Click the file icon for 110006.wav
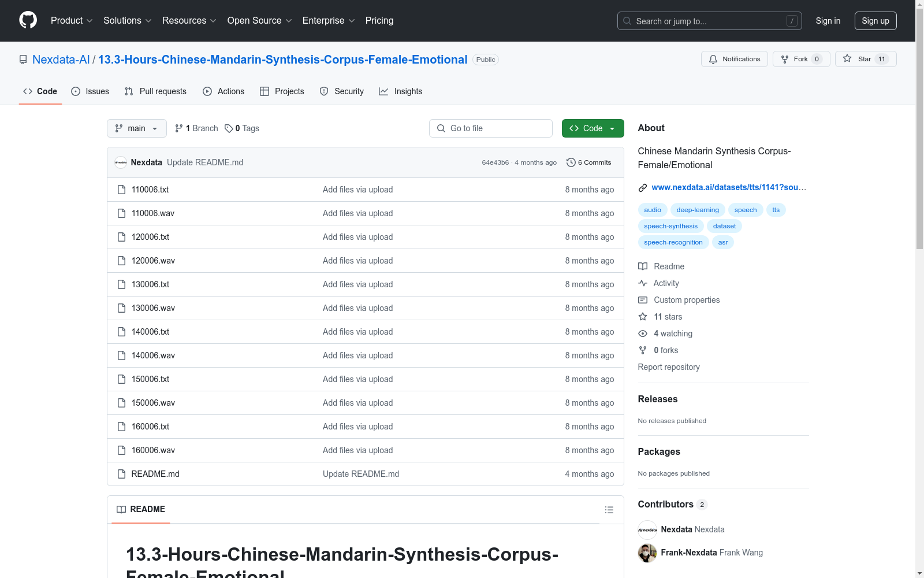Image resolution: width=924 pixels, height=578 pixels. pyautogui.click(x=121, y=213)
